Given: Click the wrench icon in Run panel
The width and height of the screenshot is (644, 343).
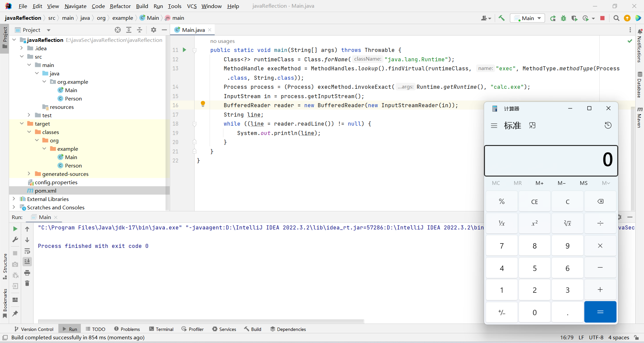Looking at the screenshot, I should coord(15,240).
